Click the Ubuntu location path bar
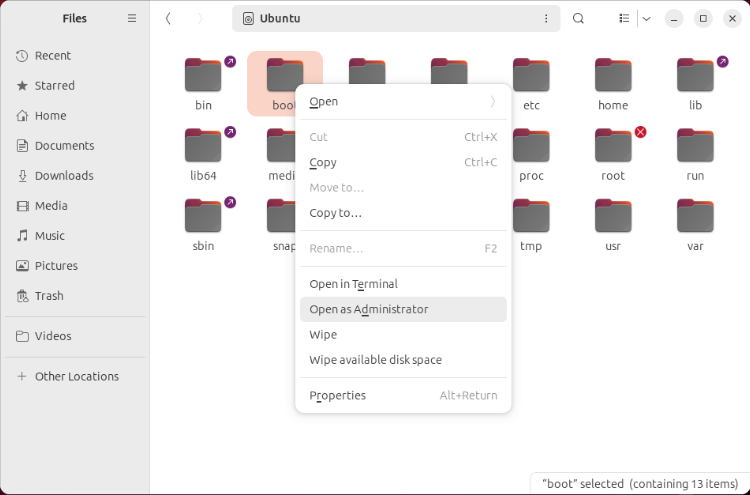This screenshot has width=750, height=495. 396,19
